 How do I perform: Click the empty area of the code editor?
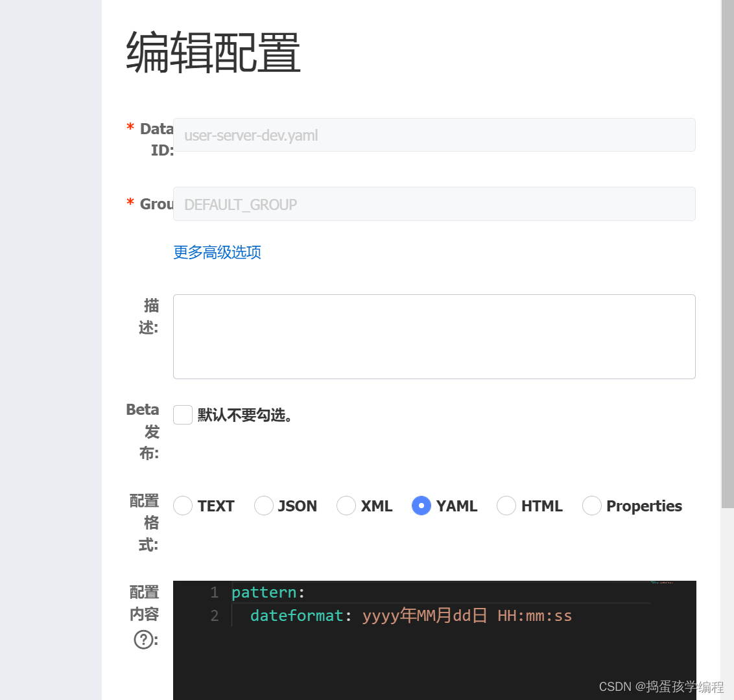pyautogui.click(x=434, y=664)
